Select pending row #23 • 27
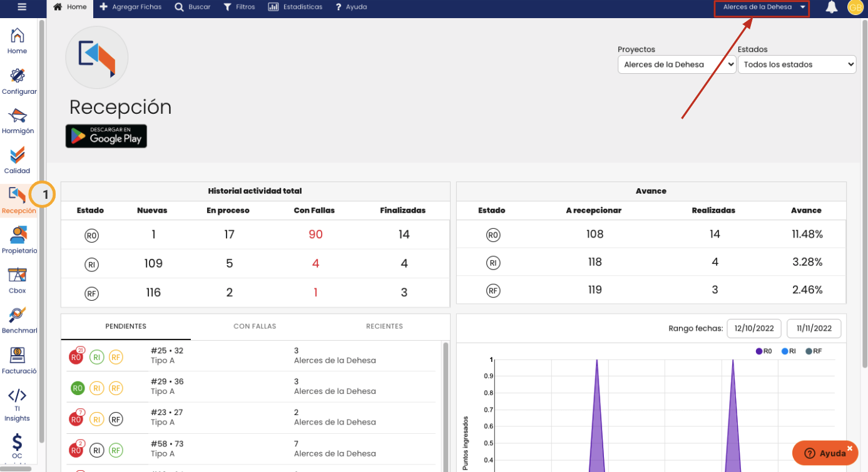This screenshot has height=472, width=868. point(251,418)
